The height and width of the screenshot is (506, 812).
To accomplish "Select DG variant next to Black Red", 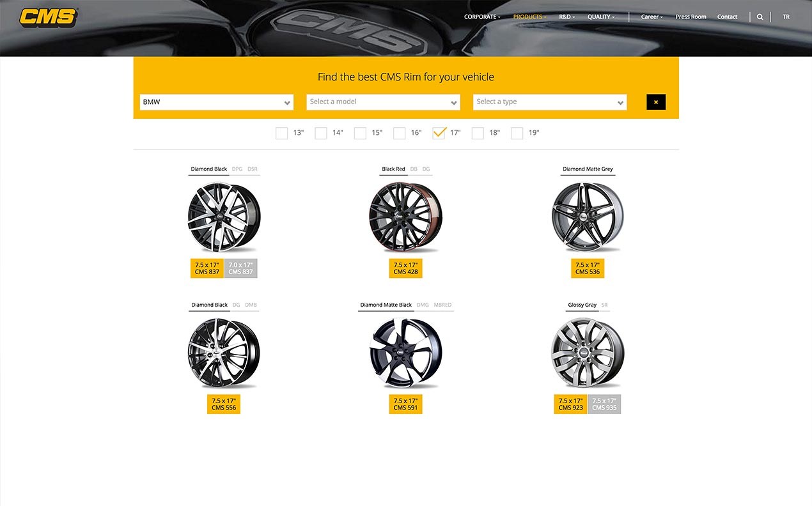I will tap(426, 169).
